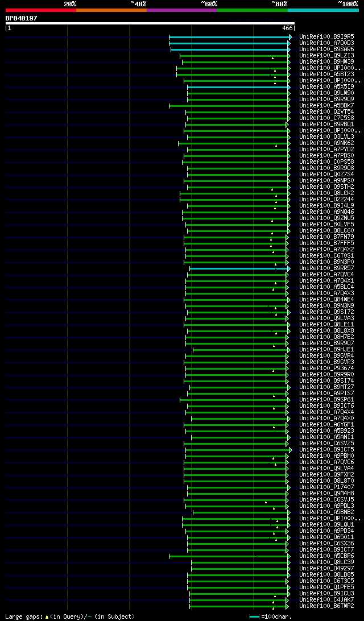Click the query name BP040197
364x621 pixels.
click(x=22, y=18)
